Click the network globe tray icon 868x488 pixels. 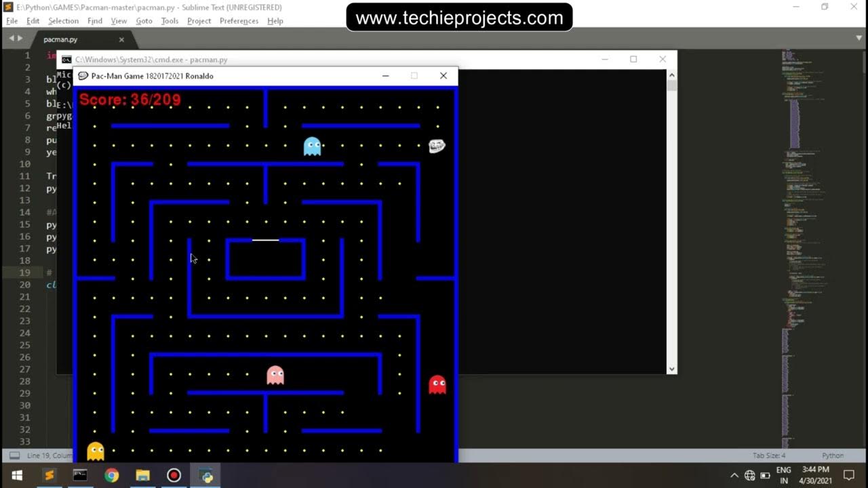(x=749, y=475)
